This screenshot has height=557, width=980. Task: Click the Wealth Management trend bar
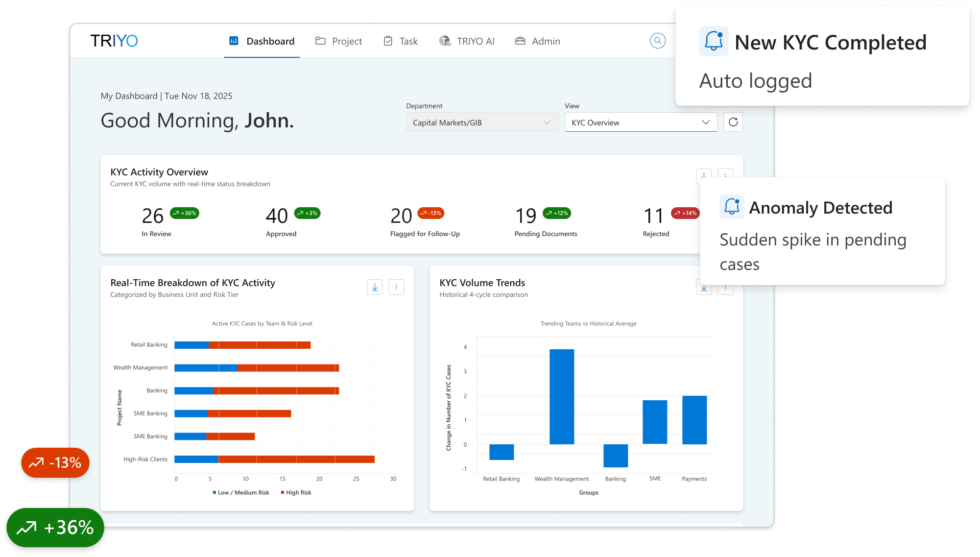561,396
